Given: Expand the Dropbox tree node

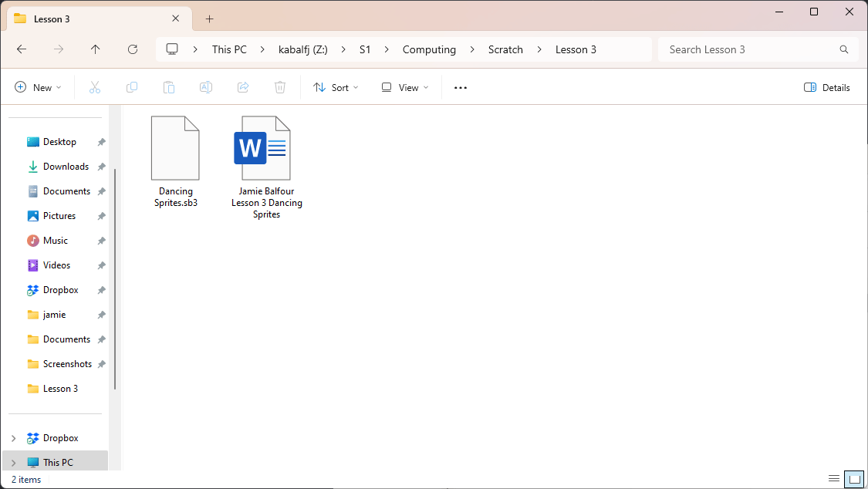Looking at the screenshot, I should [x=13, y=438].
